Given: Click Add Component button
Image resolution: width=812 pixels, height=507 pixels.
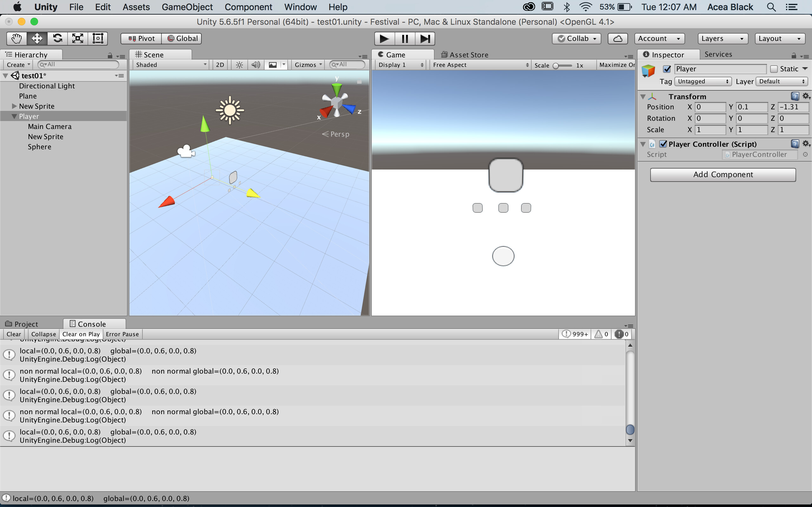Looking at the screenshot, I should point(723,175).
